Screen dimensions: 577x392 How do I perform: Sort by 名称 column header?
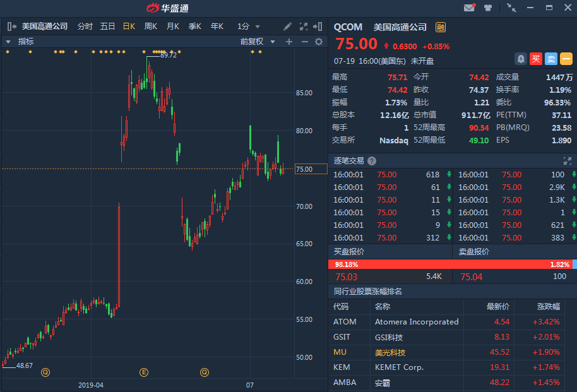tap(383, 307)
